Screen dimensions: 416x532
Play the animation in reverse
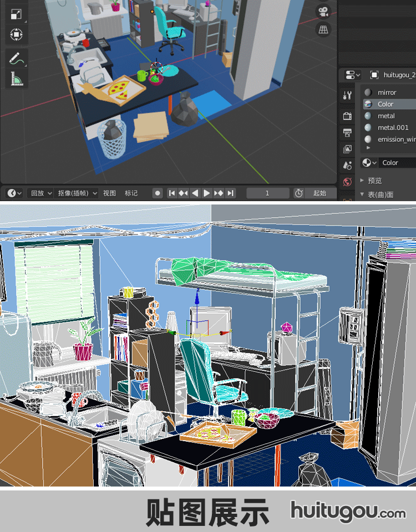tap(195, 193)
